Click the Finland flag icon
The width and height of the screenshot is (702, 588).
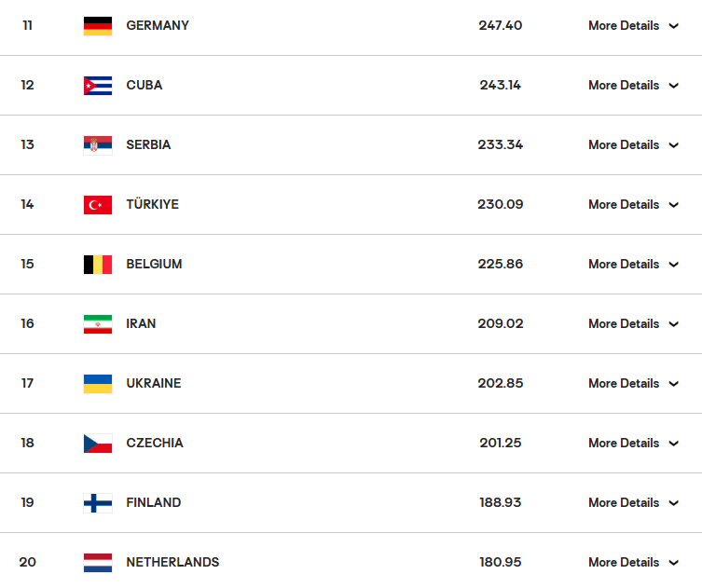coord(97,503)
